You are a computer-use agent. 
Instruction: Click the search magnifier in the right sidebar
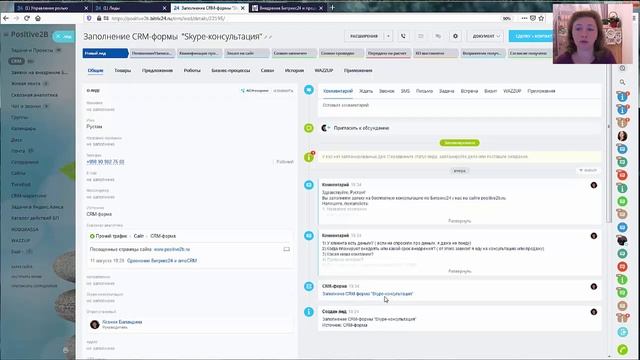click(x=622, y=82)
